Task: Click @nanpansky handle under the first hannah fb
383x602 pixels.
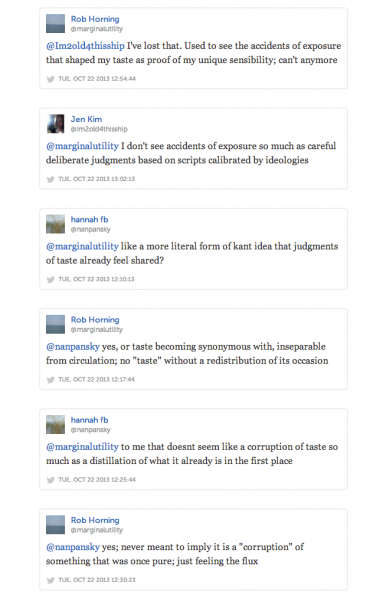Action: coord(91,229)
